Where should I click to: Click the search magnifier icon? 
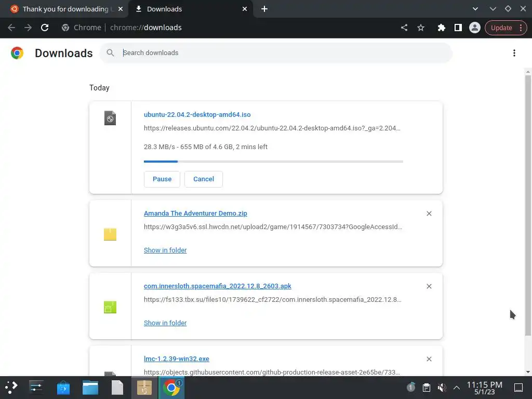click(110, 52)
